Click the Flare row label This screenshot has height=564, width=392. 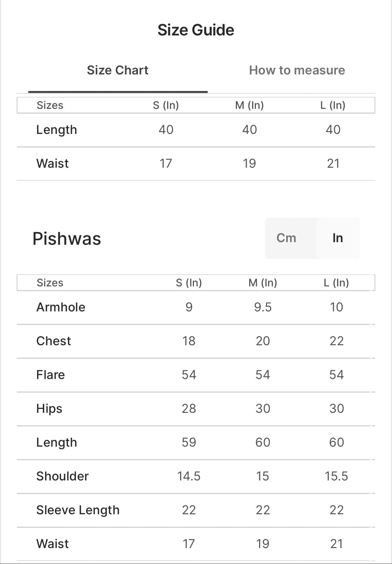pyautogui.click(x=51, y=375)
